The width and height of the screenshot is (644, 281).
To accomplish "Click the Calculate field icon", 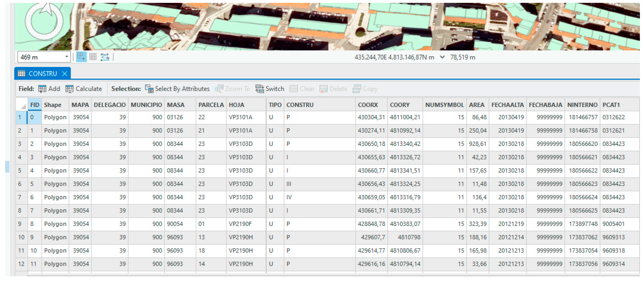I will point(69,89).
